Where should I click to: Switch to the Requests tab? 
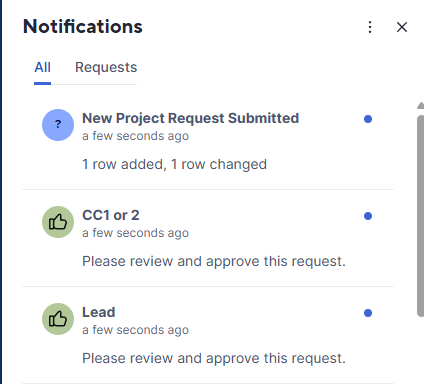[106, 68]
